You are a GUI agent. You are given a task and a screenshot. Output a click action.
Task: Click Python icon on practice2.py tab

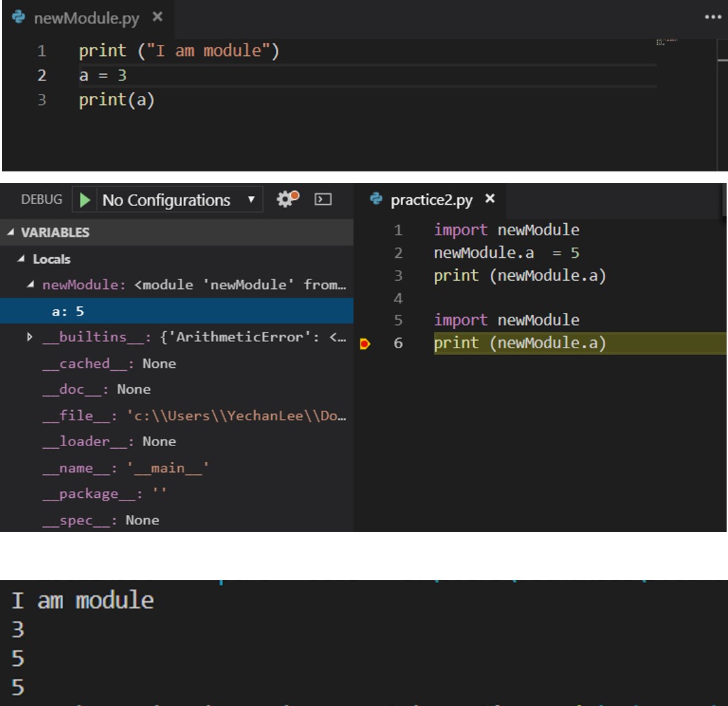[x=376, y=199]
